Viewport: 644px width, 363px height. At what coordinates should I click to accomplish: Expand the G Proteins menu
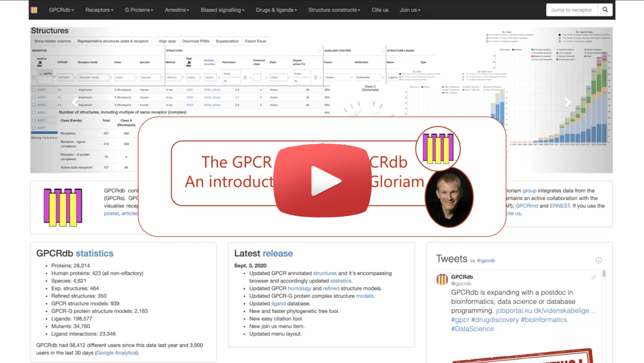(139, 10)
